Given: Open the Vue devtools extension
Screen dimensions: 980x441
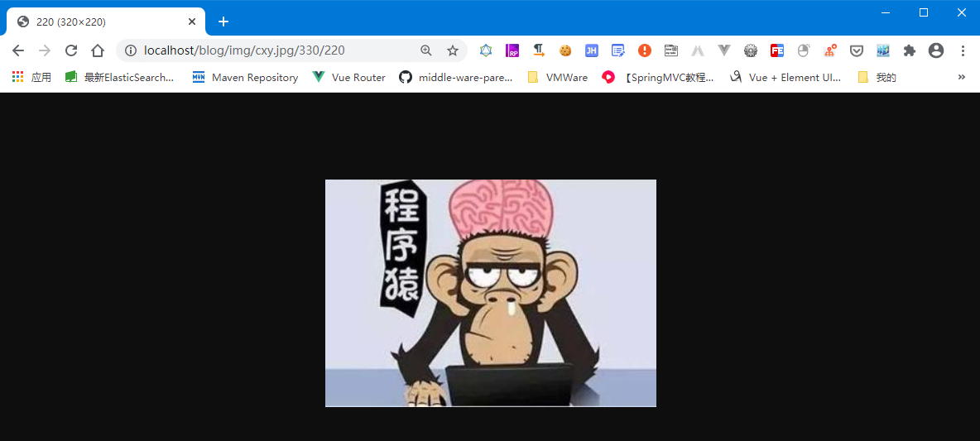Looking at the screenshot, I should pos(724,50).
